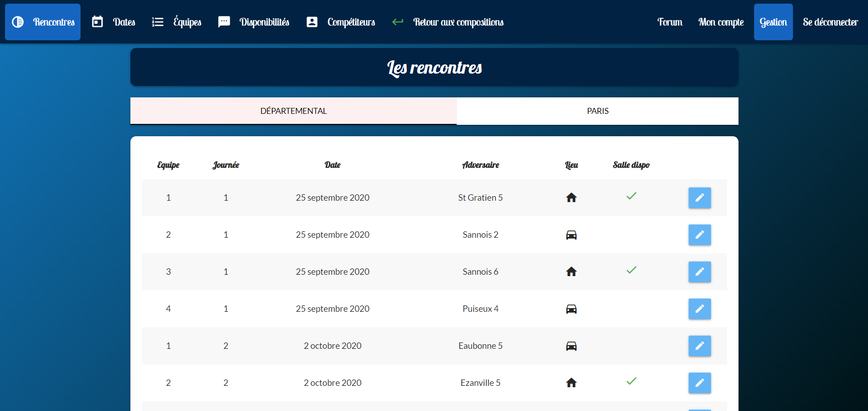Switch to the PARIS tab
The width and height of the screenshot is (868, 411).
pos(598,111)
